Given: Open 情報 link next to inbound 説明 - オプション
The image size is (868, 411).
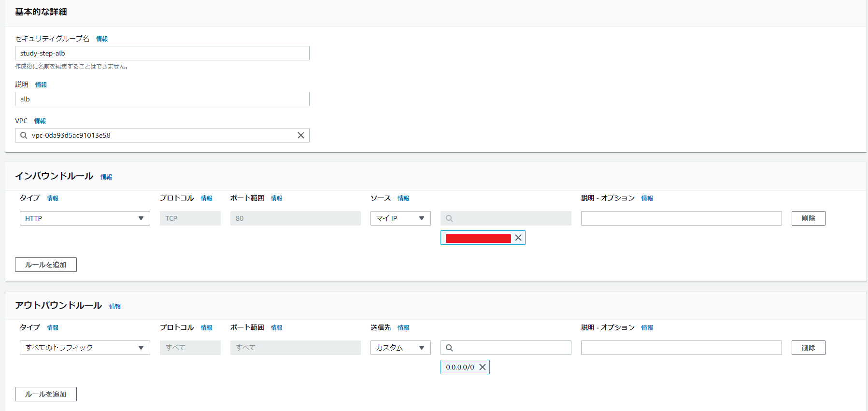Looking at the screenshot, I should coord(647,198).
